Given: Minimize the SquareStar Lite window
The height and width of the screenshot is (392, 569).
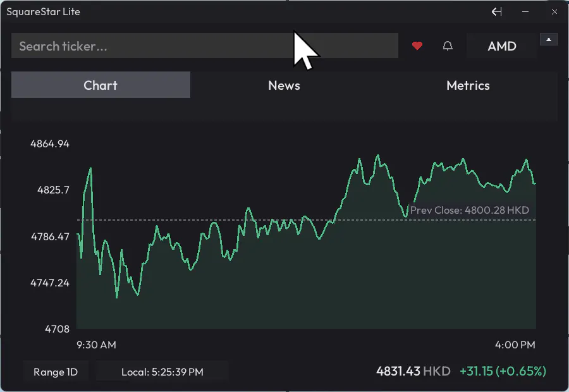Looking at the screenshot, I should coord(525,11).
